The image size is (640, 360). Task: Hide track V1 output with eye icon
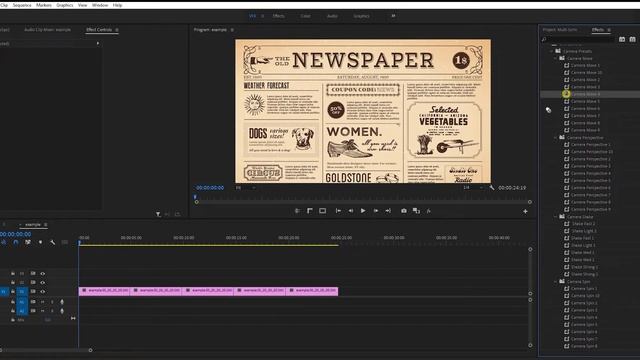tap(42, 291)
